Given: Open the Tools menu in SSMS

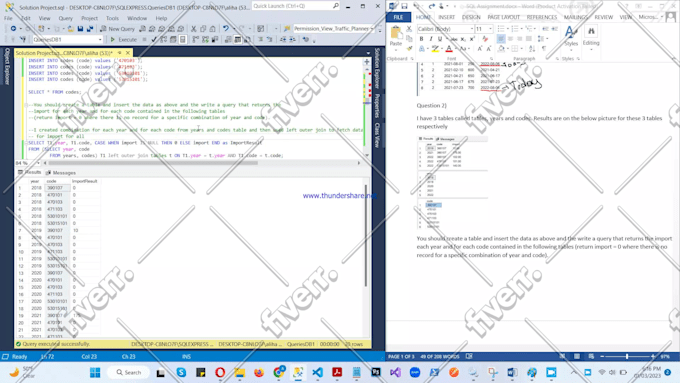Looking at the screenshot, I should tap(112, 18).
